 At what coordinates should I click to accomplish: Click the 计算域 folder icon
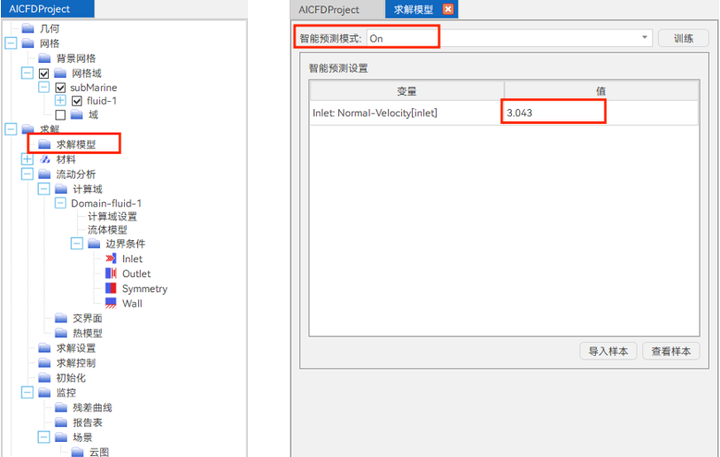pos(61,189)
